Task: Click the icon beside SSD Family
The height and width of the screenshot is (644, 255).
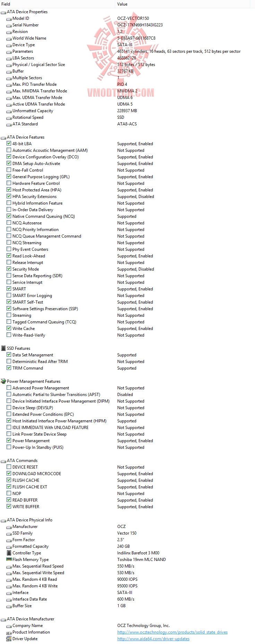Action: tap(9, 534)
